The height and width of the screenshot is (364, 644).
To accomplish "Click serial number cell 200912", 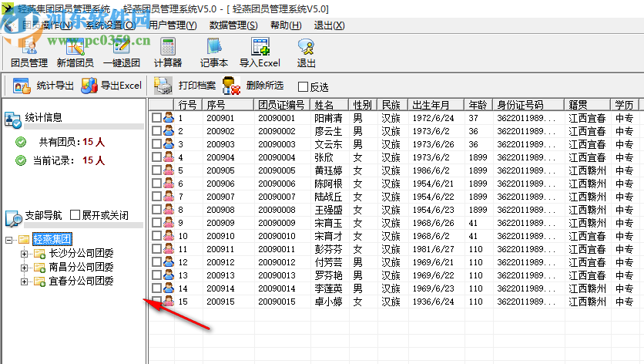I will click(220, 262).
